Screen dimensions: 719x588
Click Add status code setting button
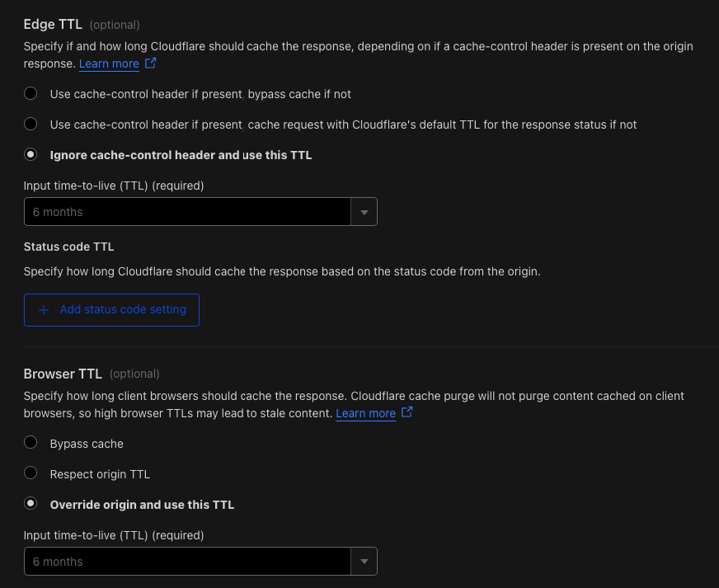111,310
